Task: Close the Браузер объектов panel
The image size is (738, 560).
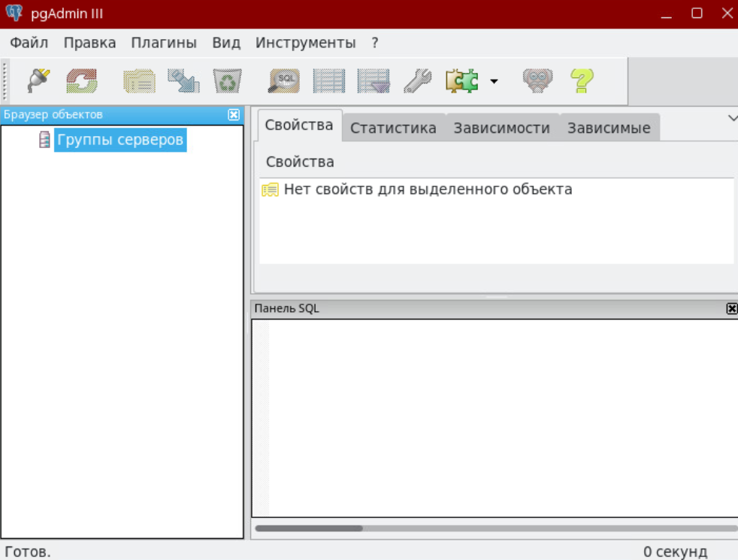Action: (234, 115)
